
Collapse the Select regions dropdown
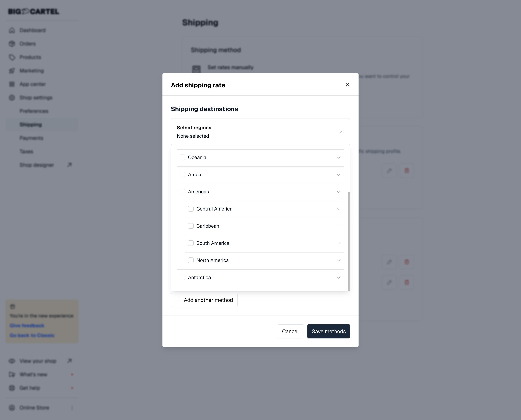342,132
